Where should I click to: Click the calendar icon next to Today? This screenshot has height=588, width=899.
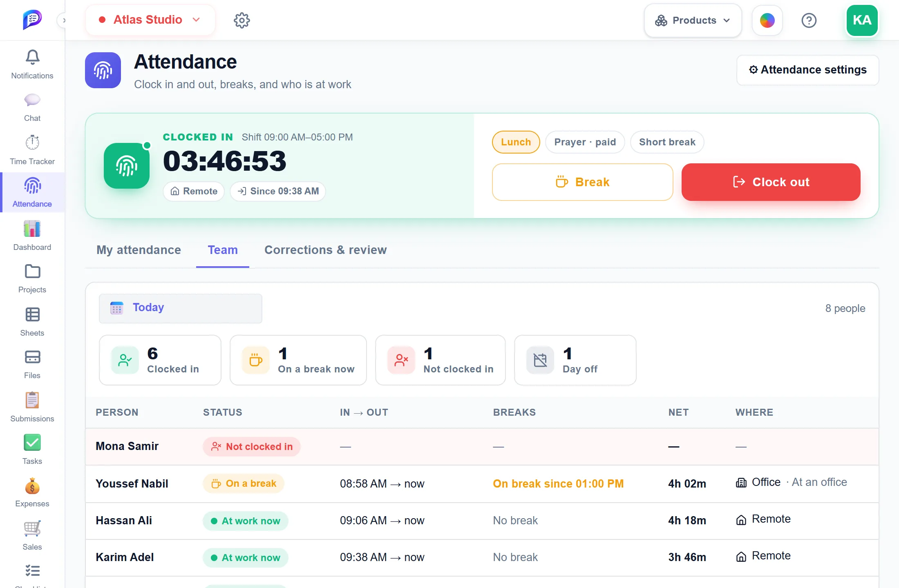tap(117, 308)
